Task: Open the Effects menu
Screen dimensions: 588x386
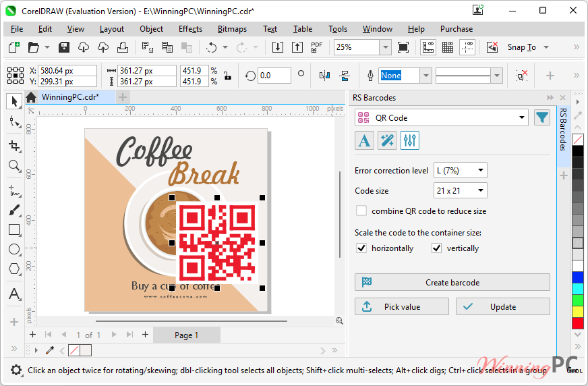Action: (191, 29)
